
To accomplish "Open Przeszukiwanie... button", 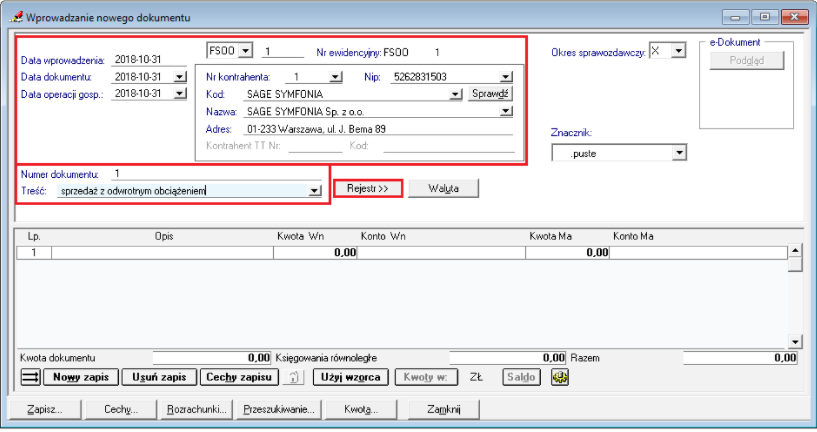I will click(x=279, y=410).
